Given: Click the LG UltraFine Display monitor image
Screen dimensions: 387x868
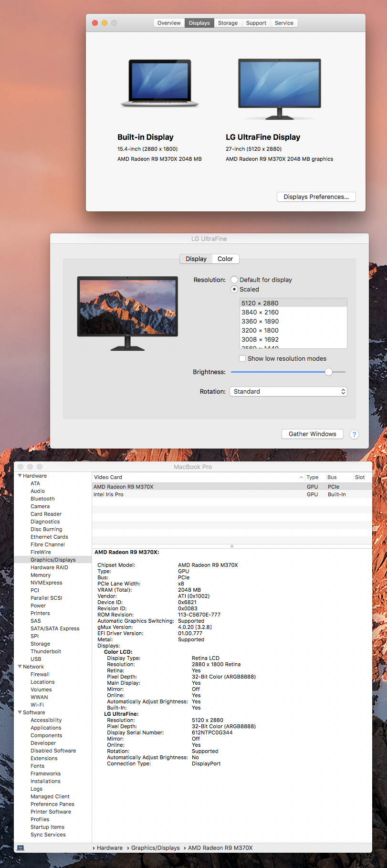Looking at the screenshot, I should pyautogui.click(x=280, y=89).
